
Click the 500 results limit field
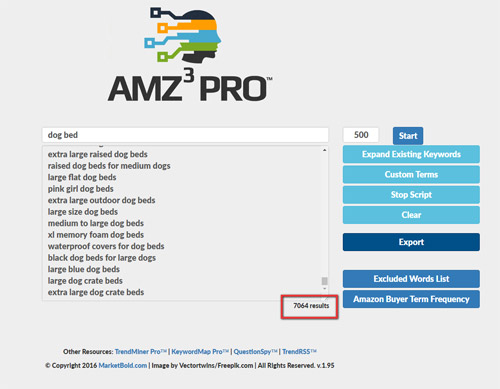point(361,135)
